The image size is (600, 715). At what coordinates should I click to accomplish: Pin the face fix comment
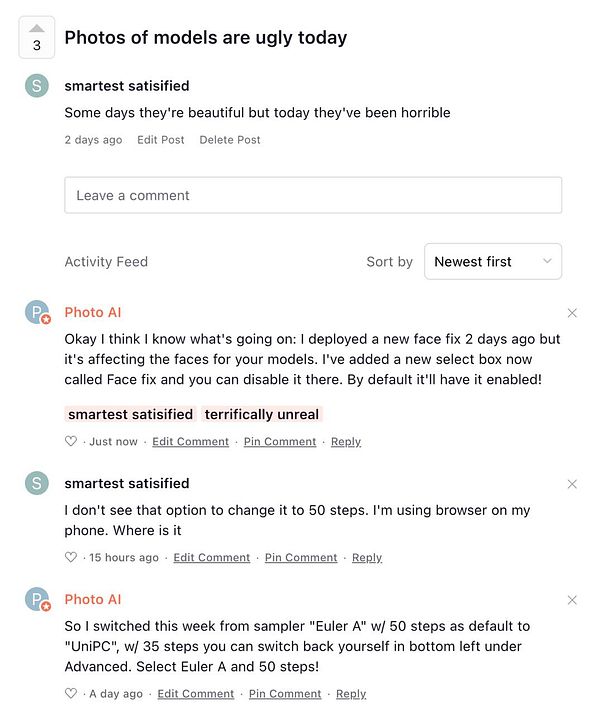click(x=280, y=442)
